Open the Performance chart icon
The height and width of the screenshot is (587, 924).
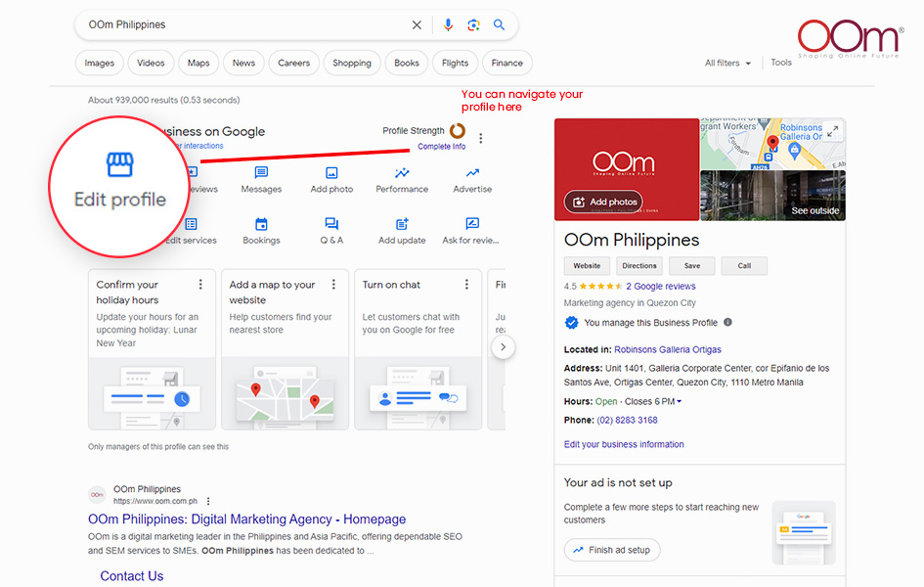pos(402,173)
